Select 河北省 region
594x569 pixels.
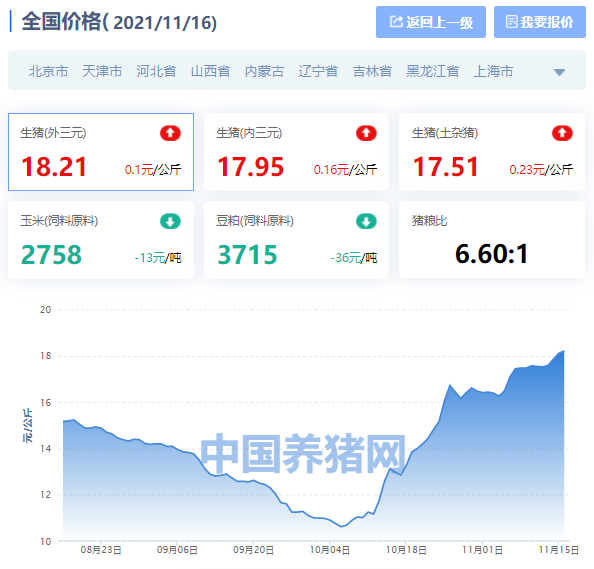pos(156,71)
